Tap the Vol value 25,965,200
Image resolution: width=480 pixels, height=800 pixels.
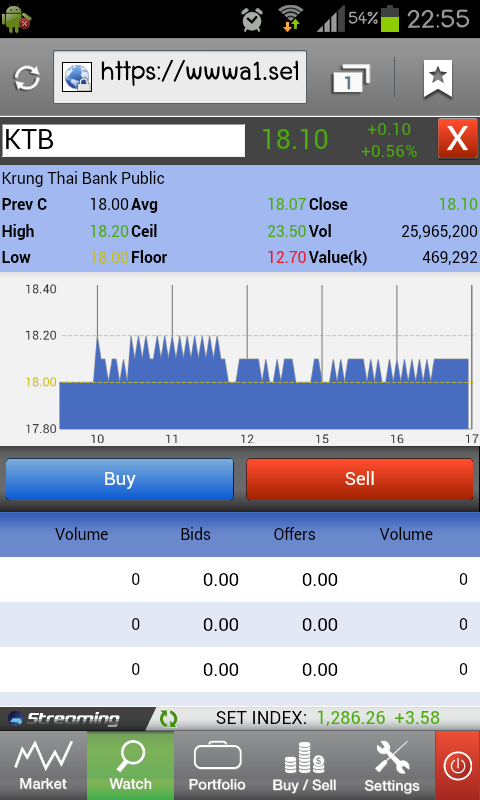439,232
